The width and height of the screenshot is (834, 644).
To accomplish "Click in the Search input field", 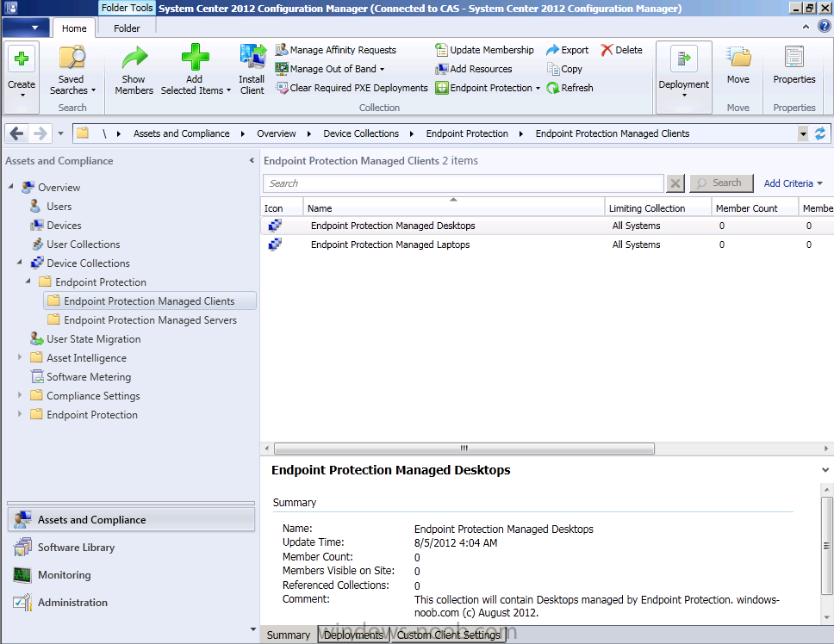I will point(464,183).
